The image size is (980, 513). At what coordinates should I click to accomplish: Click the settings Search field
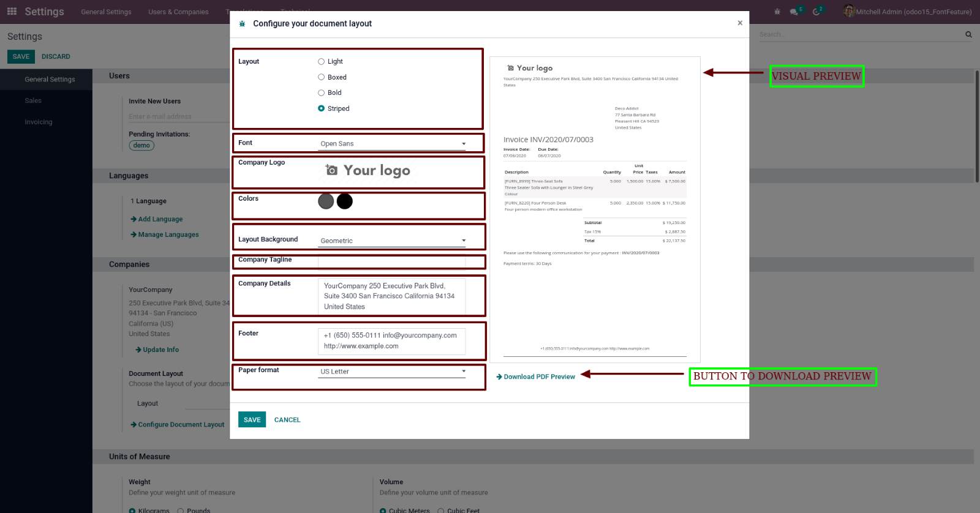pos(861,34)
